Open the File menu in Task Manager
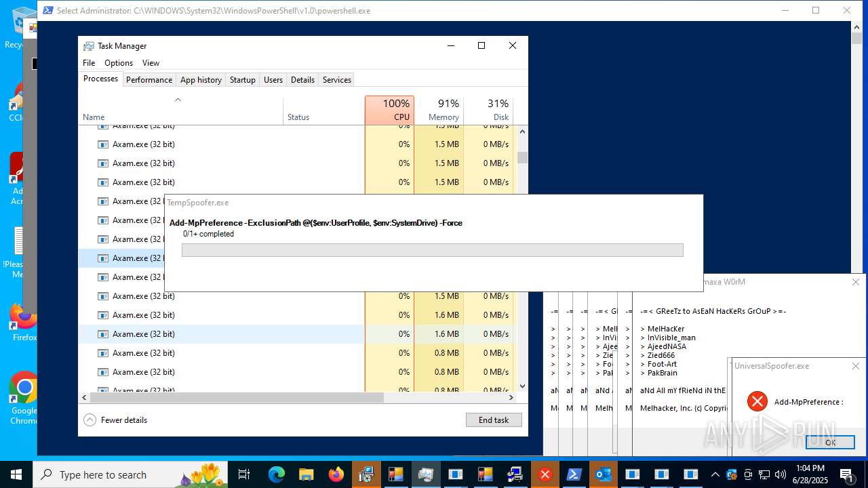This screenshot has height=488, width=868. (89, 63)
